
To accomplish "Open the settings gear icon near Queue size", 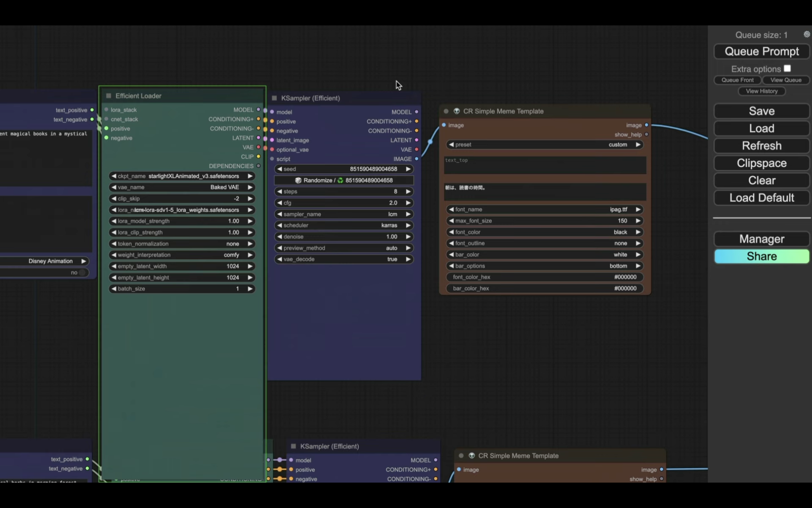I will pos(807,34).
